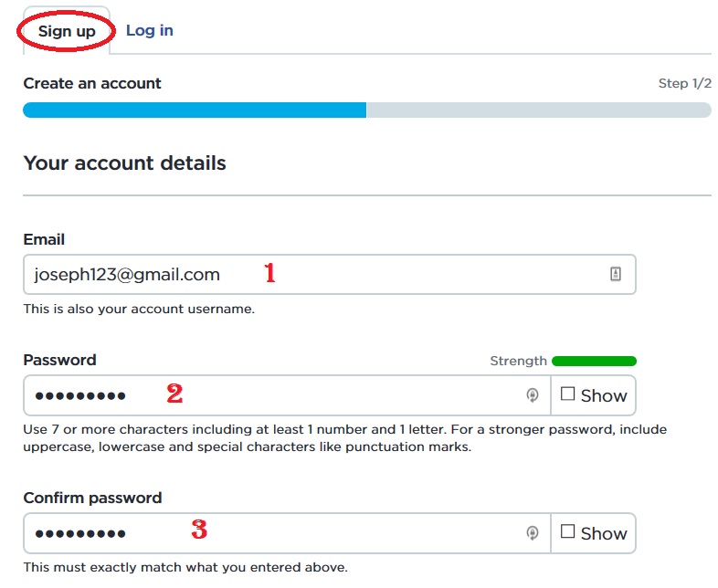Click the Confirm password label

click(92, 498)
